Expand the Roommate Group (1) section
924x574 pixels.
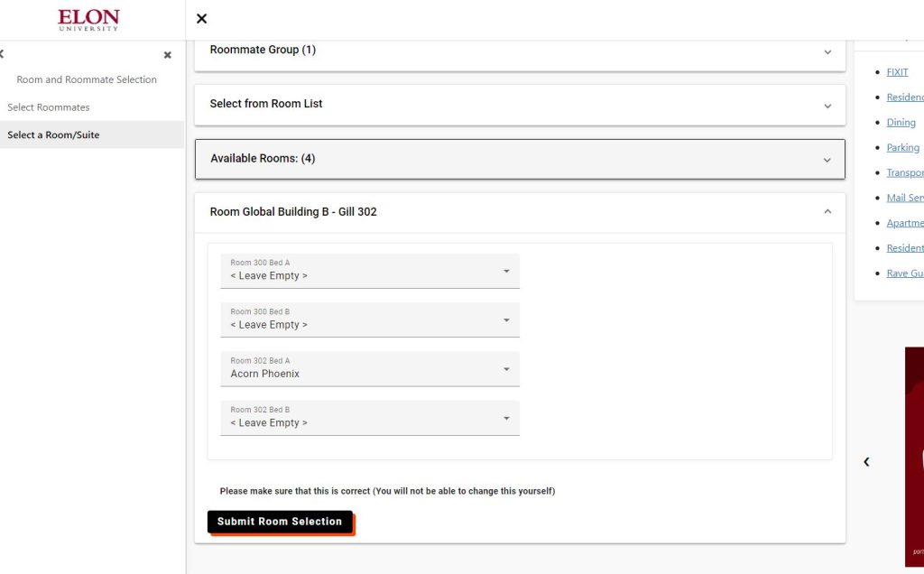tap(520, 51)
